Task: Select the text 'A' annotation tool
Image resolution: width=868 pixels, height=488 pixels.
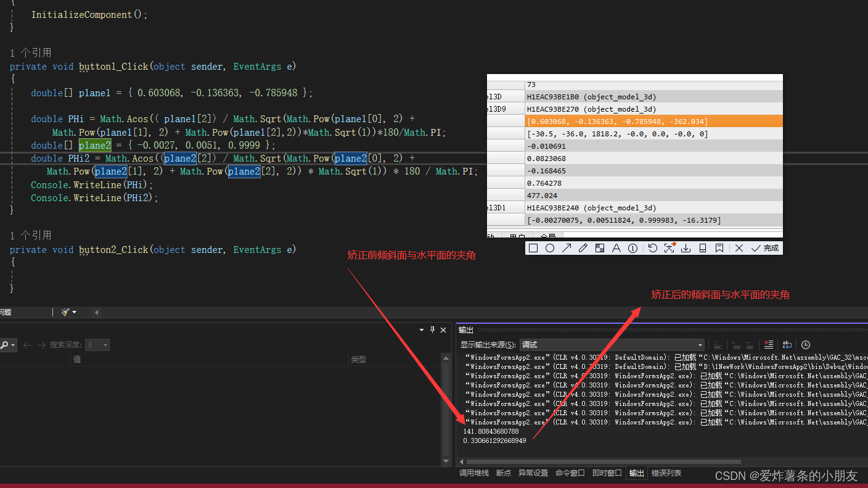Action: click(616, 248)
